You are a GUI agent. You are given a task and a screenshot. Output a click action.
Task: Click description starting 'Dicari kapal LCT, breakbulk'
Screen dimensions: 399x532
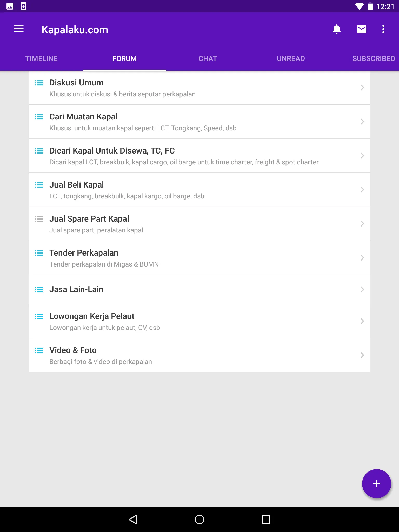pyautogui.click(x=184, y=162)
